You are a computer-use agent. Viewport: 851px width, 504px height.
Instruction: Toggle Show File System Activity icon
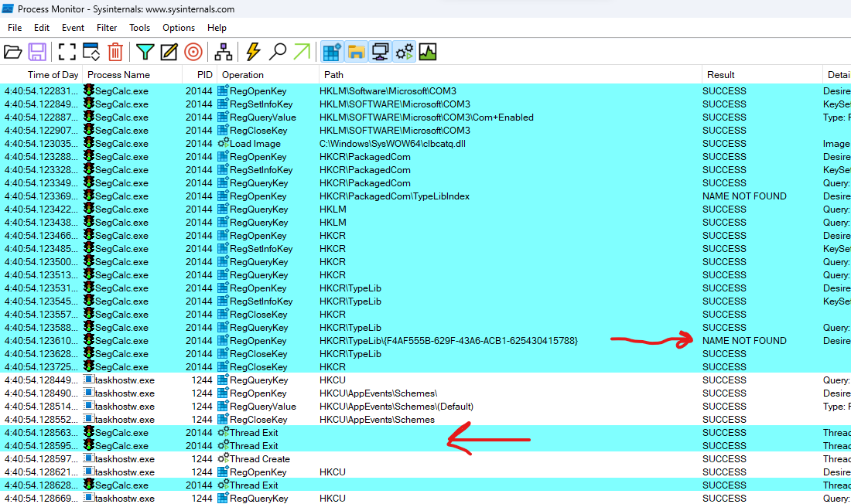(x=356, y=52)
